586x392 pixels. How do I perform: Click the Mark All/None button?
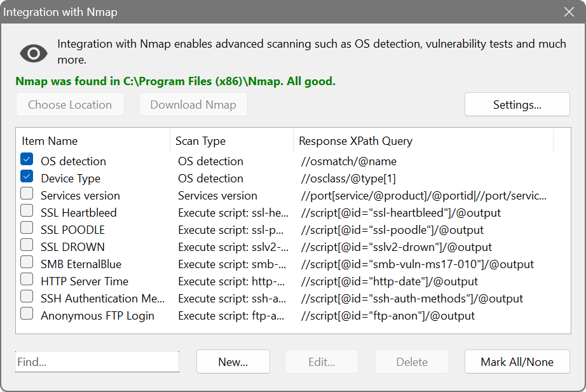click(x=517, y=362)
